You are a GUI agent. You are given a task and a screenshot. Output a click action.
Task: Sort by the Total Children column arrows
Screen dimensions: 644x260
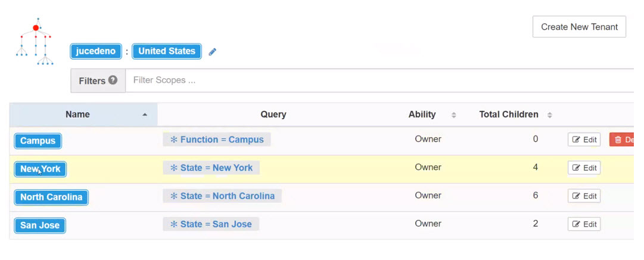pyautogui.click(x=549, y=115)
